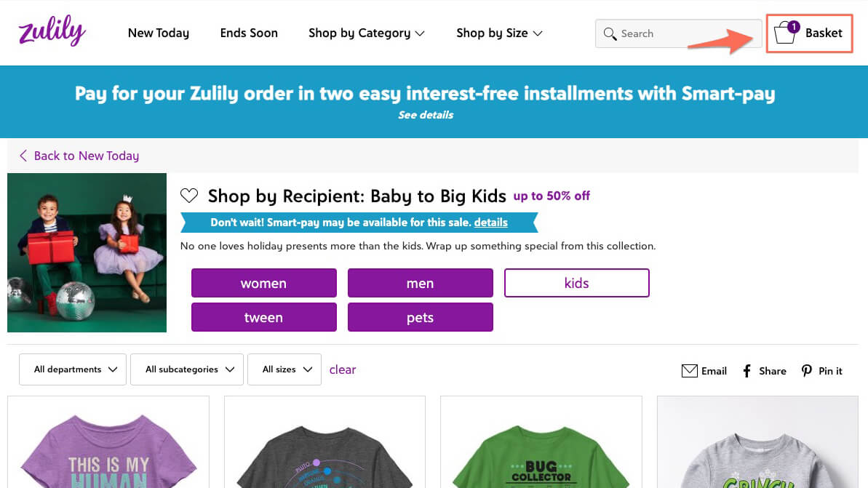Click into the Search field
Screen dimensions: 868x488
tap(684, 33)
